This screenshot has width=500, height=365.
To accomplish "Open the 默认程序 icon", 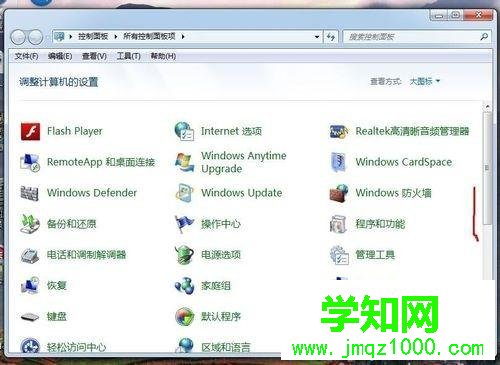I will pyautogui.click(x=184, y=316).
